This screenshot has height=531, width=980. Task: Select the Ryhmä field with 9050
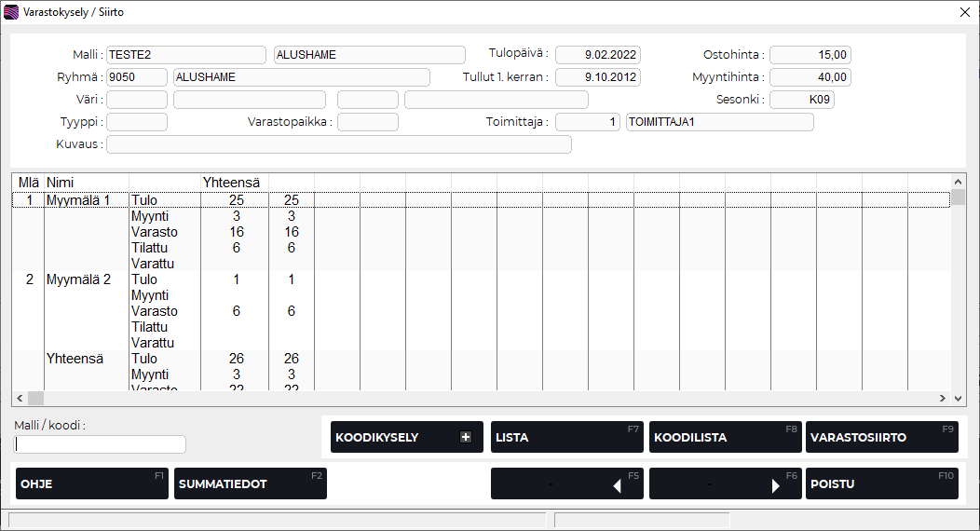coord(137,77)
